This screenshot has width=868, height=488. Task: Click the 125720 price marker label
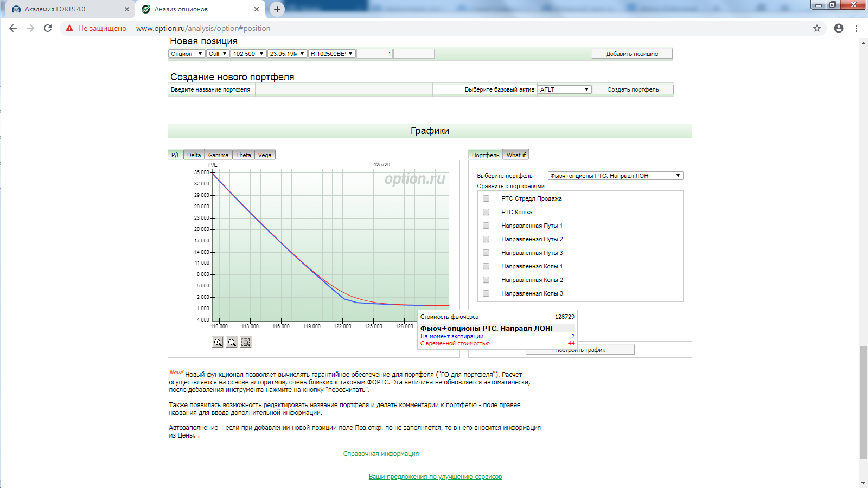tap(382, 164)
